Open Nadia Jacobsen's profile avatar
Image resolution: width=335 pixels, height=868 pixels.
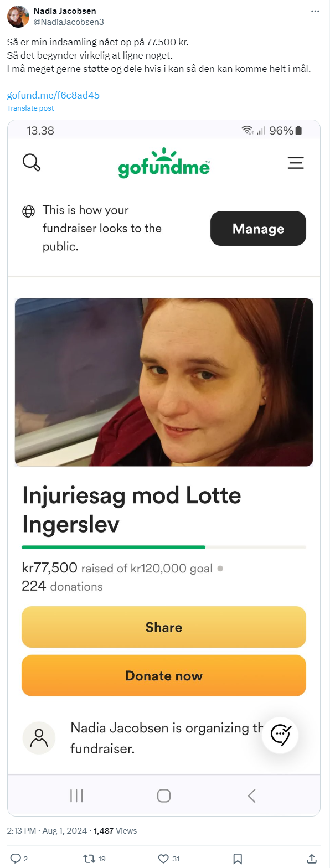tap(18, 17)
